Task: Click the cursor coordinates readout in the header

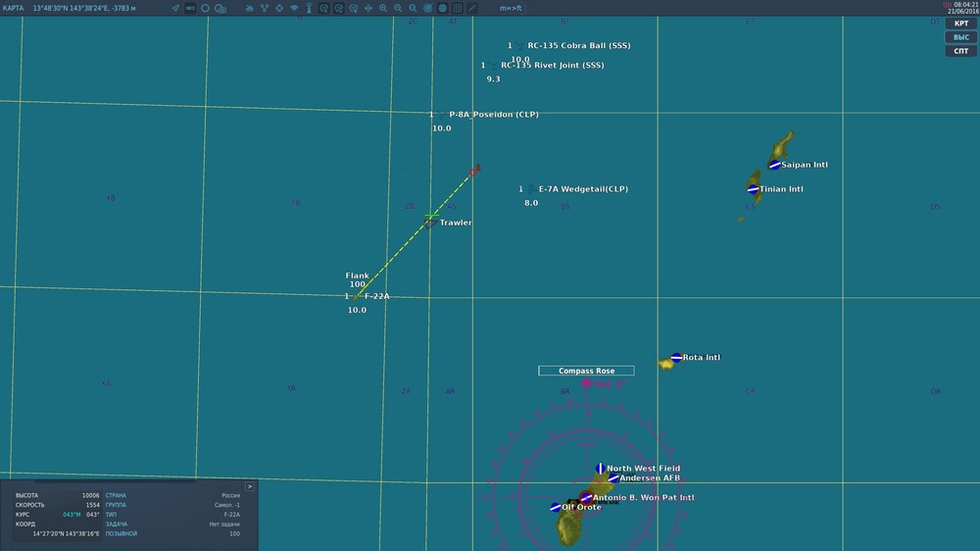Action: (x=84, y=8)
